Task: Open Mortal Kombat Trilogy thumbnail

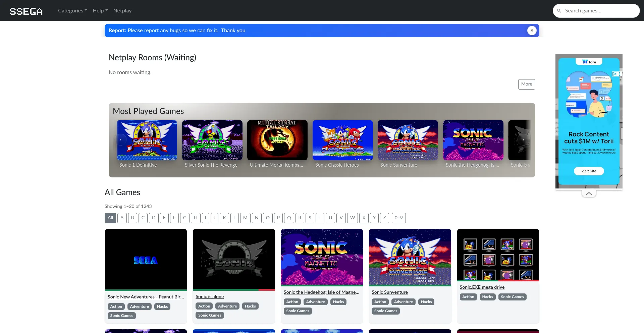Action: [277, 140]
